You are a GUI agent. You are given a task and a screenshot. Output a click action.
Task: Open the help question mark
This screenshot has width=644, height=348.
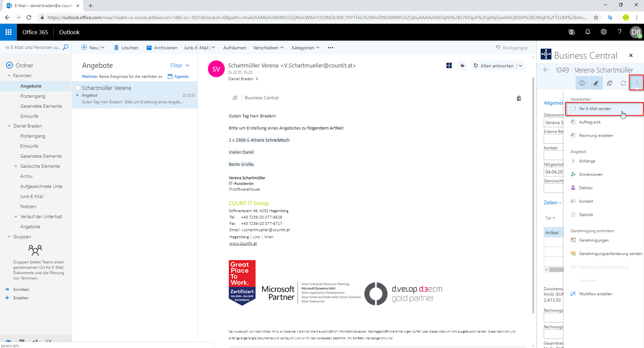(x=620, y=32)
